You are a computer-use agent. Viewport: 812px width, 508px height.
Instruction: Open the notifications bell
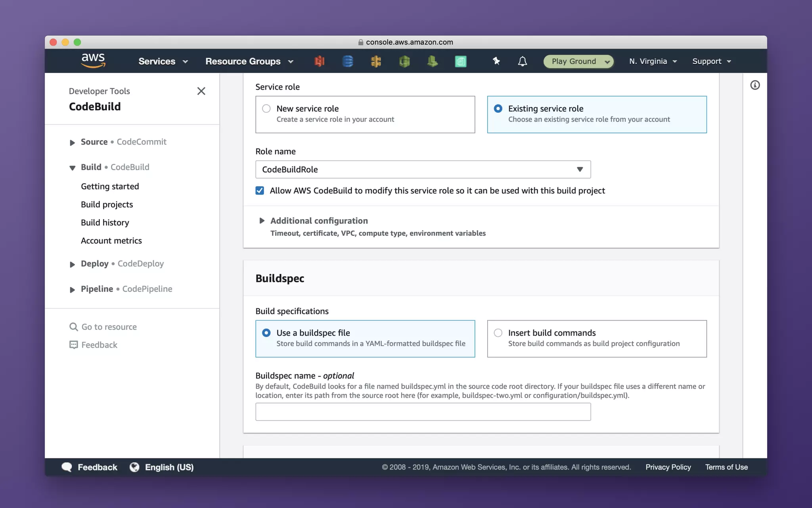pos(523,61)
